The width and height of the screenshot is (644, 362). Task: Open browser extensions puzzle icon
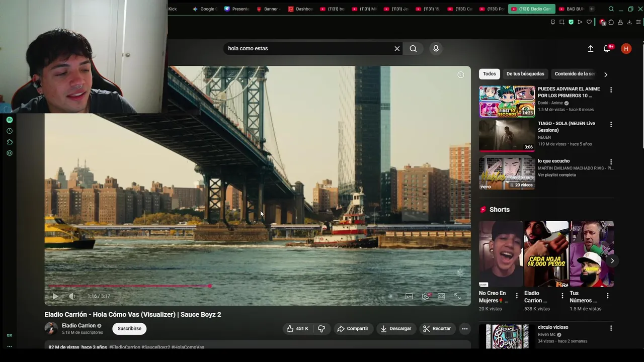coord(611,22)
